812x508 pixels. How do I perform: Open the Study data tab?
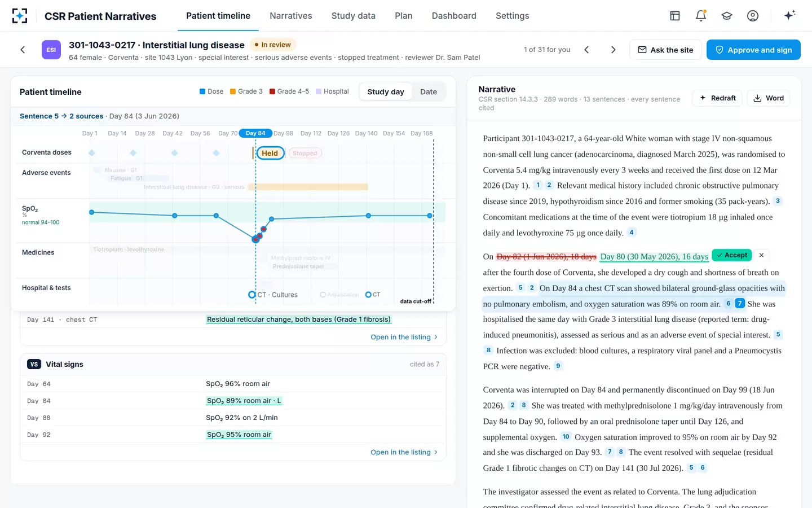pos(354,16)
